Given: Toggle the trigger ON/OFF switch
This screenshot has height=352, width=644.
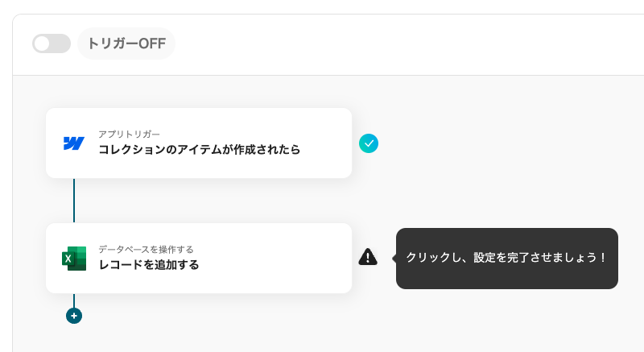Looking at the screenshot, I should click(52, 43).
